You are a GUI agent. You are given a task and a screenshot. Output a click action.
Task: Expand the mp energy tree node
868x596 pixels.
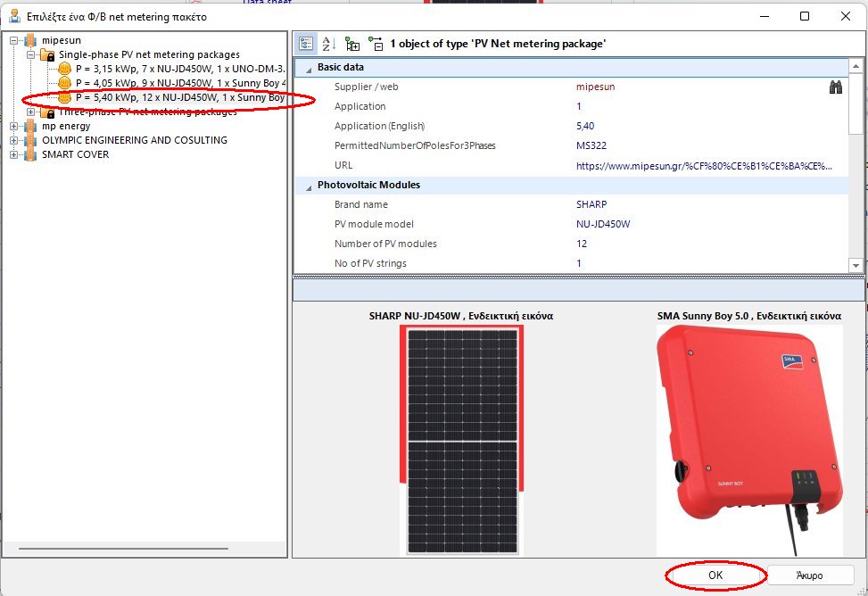click(14, 126)
